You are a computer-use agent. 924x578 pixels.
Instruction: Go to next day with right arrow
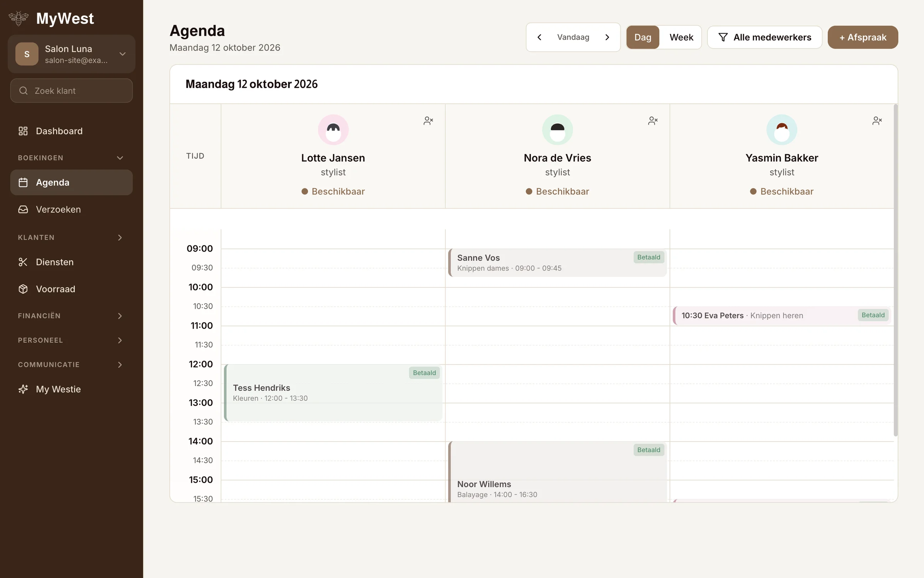[x=607, y=37]
